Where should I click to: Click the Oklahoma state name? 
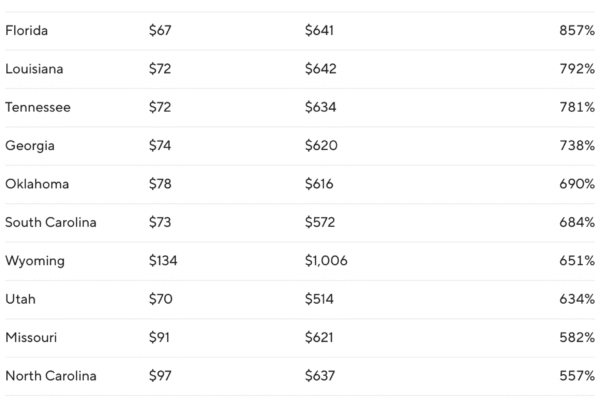[35, 184]
